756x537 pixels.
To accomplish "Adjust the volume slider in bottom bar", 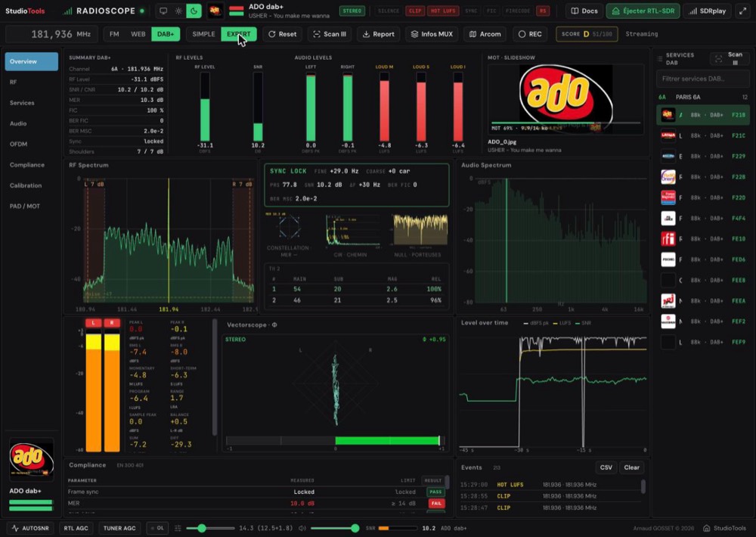I will pyautogui.click(x=335, y=529).
